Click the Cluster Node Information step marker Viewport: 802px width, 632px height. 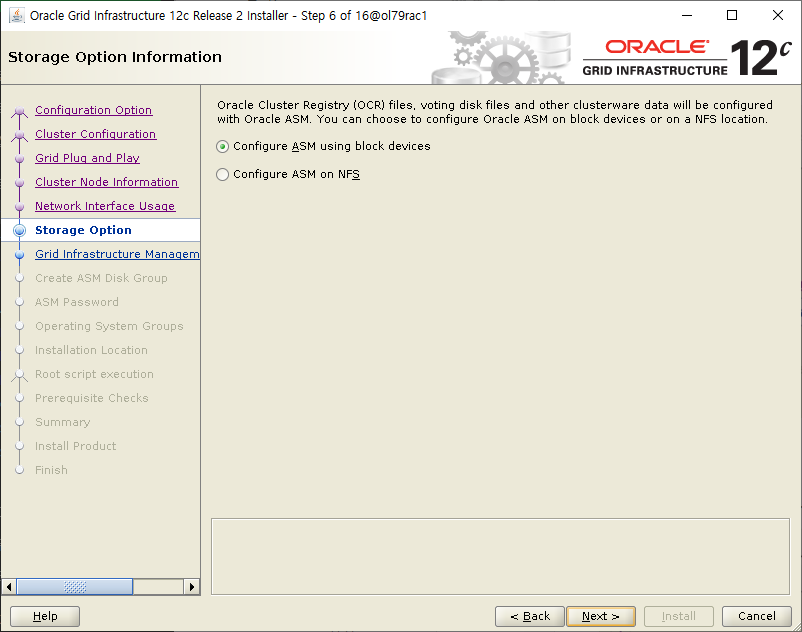tap(19, 183)
